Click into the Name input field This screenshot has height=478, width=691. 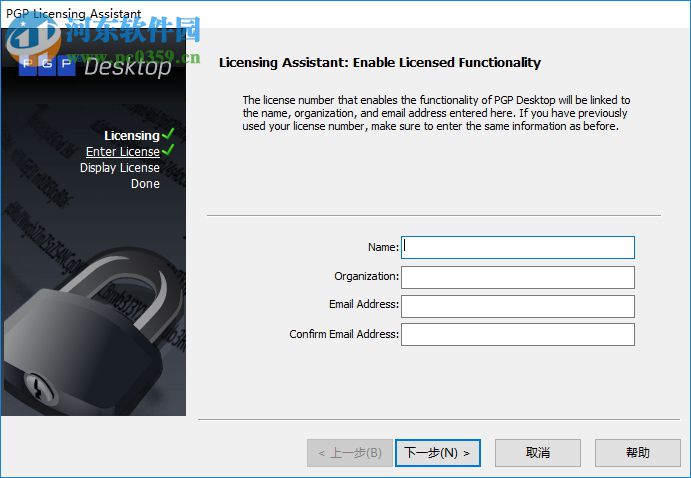pos(518,248)
